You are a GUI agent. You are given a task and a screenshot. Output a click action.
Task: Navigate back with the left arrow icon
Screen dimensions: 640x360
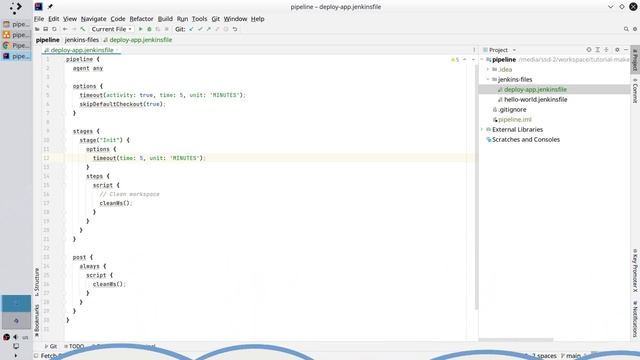pyautogui.click(x=65, y=29)
